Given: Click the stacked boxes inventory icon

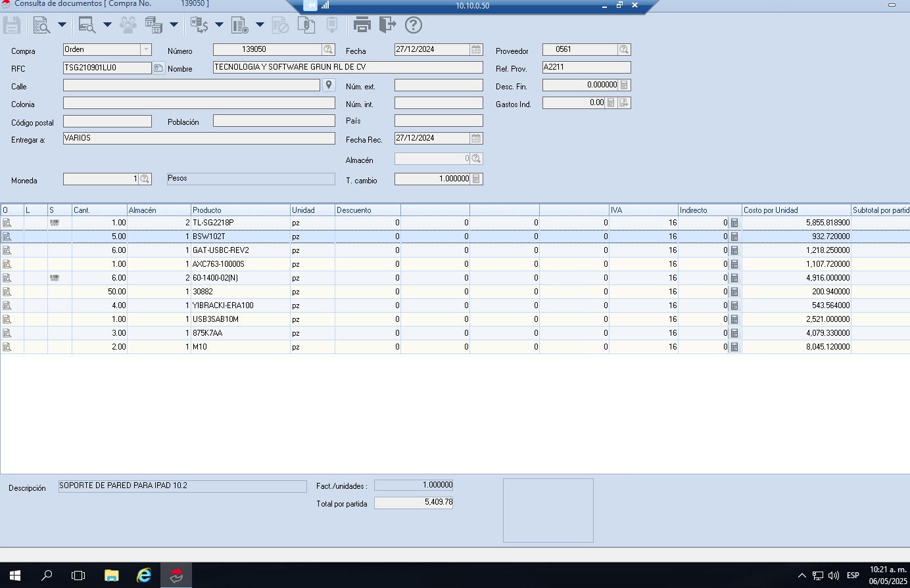Looking at the screenshot, I should coord(153,25).
